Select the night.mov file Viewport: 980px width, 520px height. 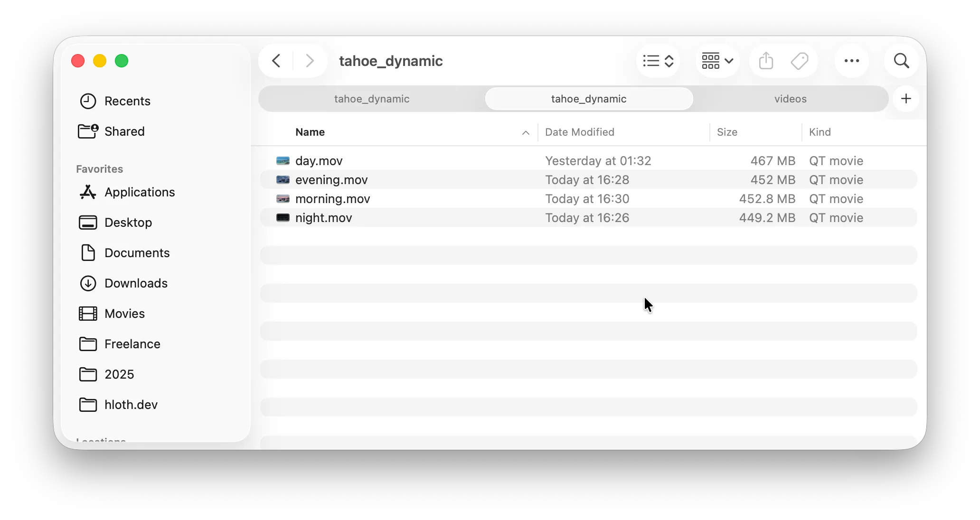[x=589, y=218]
